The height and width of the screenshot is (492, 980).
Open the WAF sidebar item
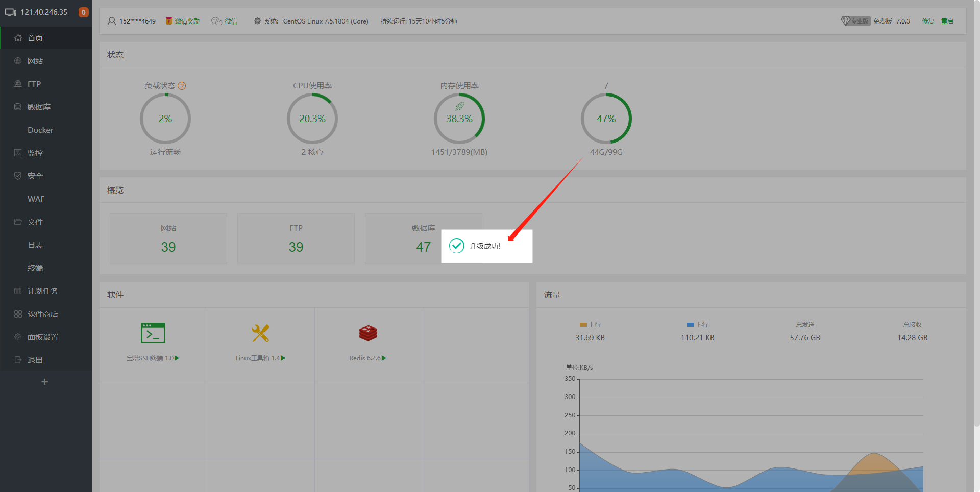click(x=46, y=199)
